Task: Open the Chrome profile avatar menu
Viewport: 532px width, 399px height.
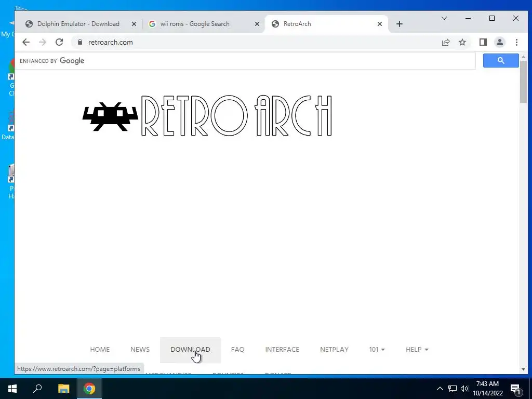Action: (499, 42)
